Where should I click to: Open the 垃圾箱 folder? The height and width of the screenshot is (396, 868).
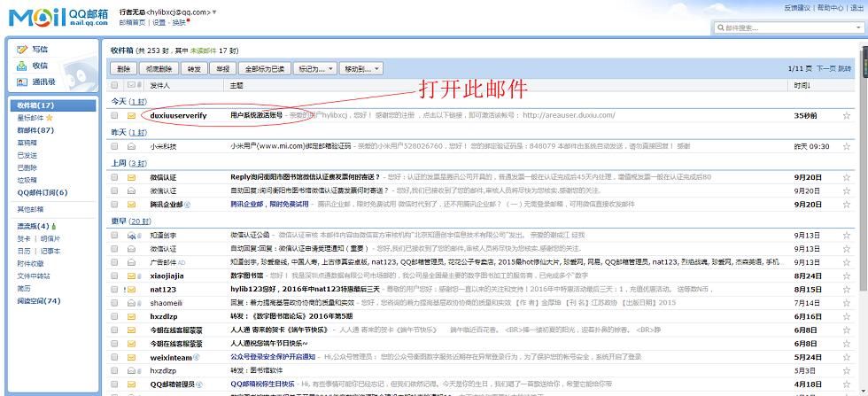pos(27,180)
